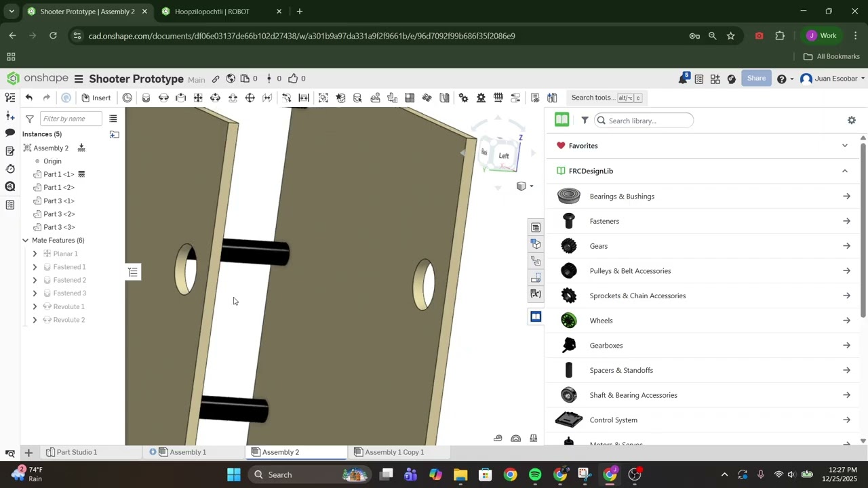Expand the Revolute 1 mate
This screenshot has width=868, height=488.
[x=35, y=306]
